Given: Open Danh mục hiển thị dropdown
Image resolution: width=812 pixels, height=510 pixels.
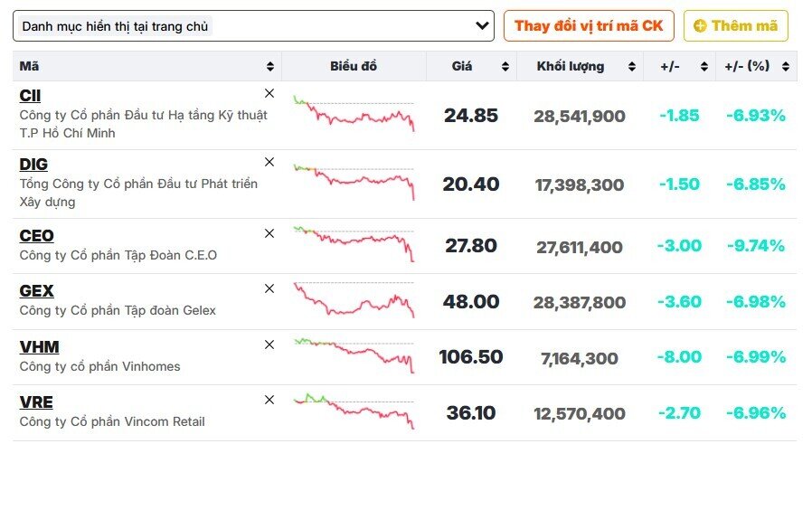Looking at the screenshot, I should point(254,26).
